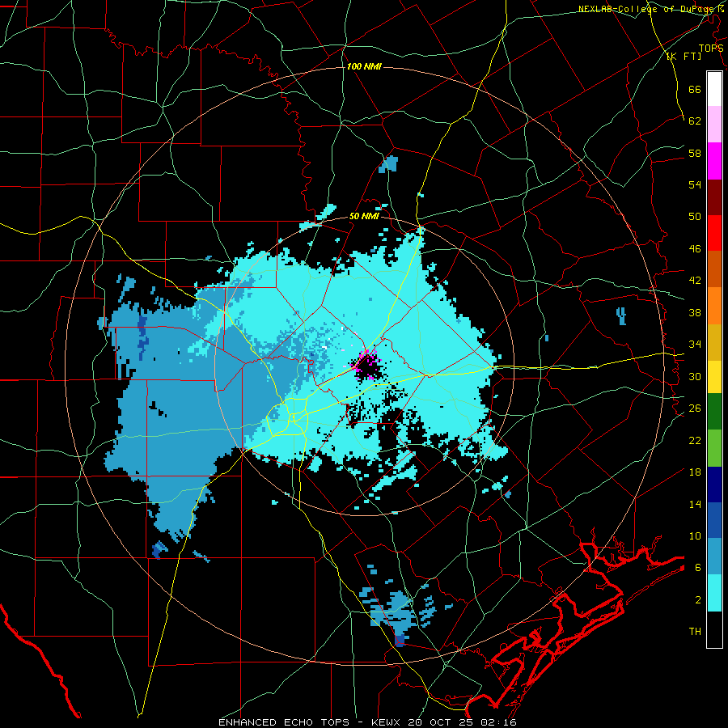Click the dark green 22-26 kft legend swatch

(x=714, y=412)
